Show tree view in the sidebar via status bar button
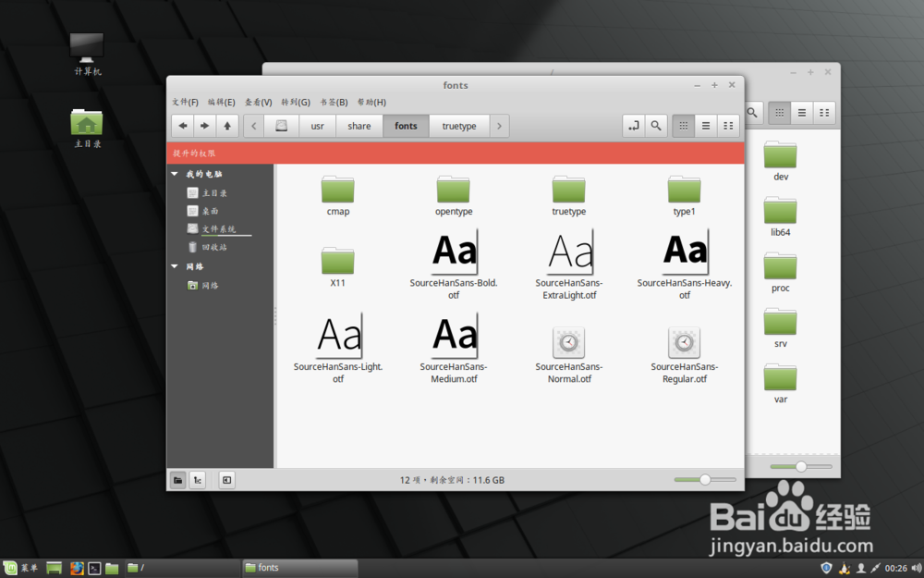Screen dimensions: 924x578 pos(198,480)
